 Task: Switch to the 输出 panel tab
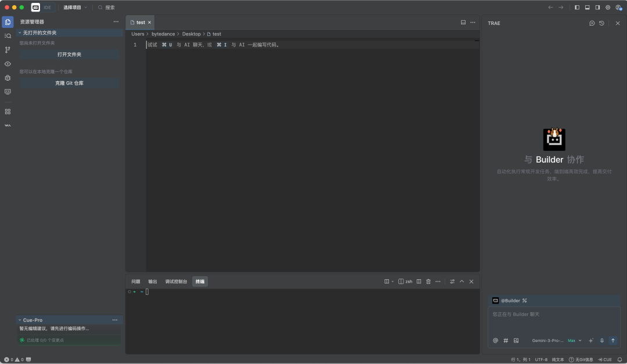[x=152, y=282]
